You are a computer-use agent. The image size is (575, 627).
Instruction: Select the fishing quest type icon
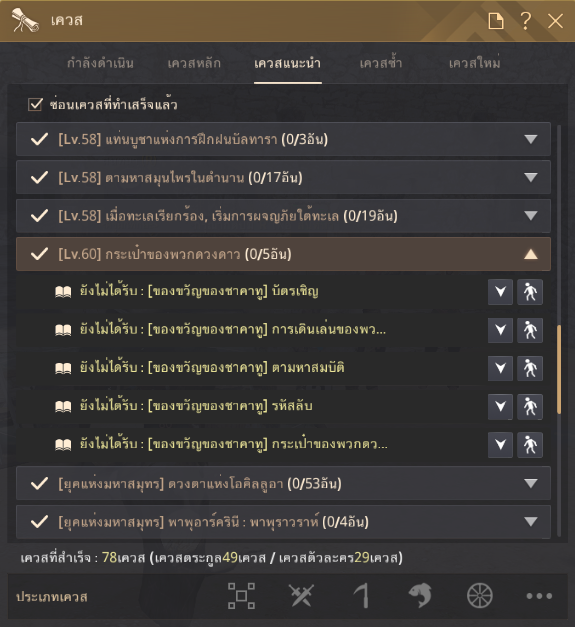point(420,596)
